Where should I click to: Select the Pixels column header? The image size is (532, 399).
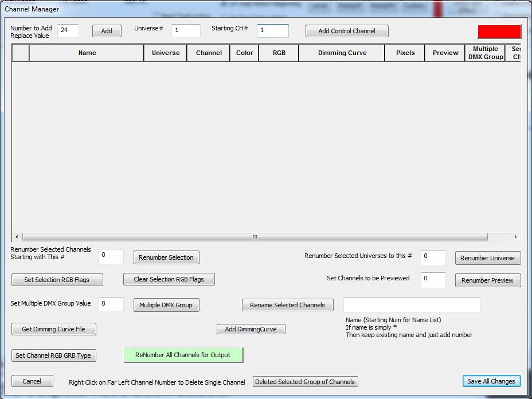(405, 53)
